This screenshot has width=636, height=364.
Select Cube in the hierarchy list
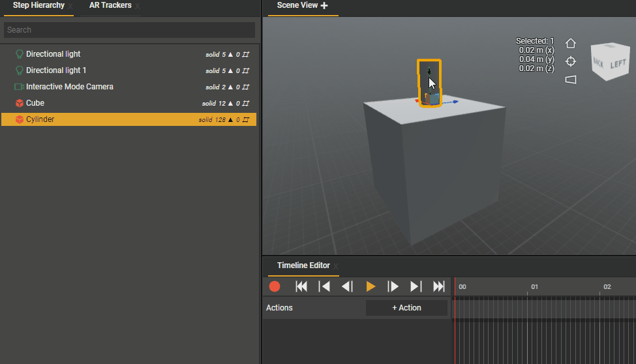point(35,103)
